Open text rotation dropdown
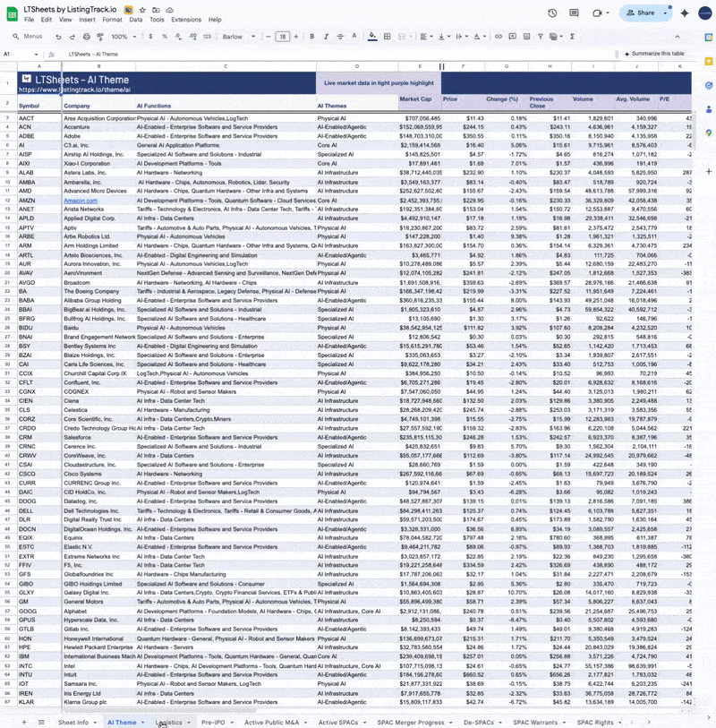This screenshot has height=728, width=716. point(461,37)
